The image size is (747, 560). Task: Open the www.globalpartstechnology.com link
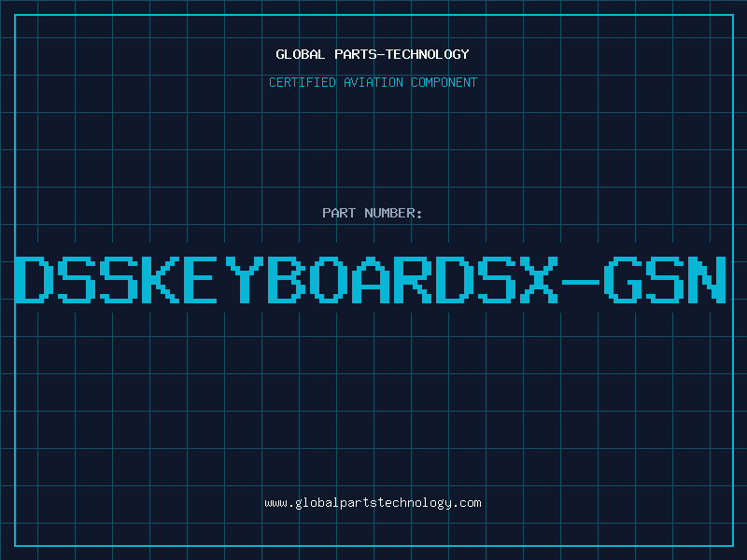click(x=373, y=503)
